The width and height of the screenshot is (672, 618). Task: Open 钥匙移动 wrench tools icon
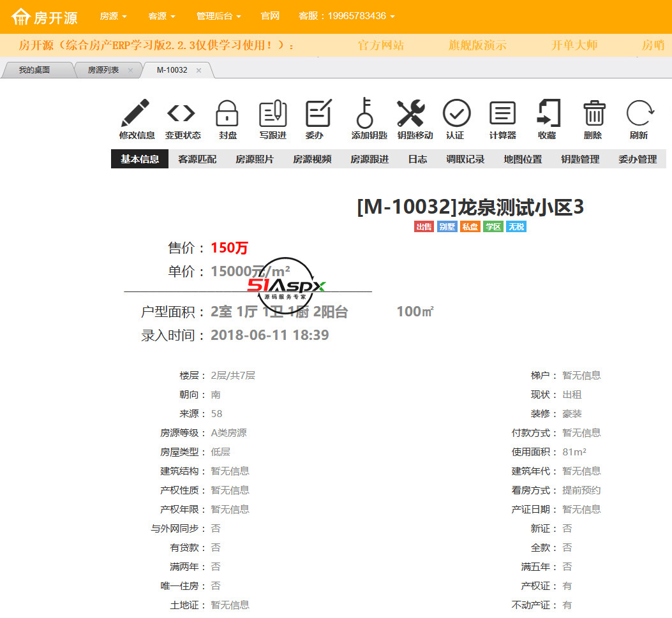(x=410, y=114)
